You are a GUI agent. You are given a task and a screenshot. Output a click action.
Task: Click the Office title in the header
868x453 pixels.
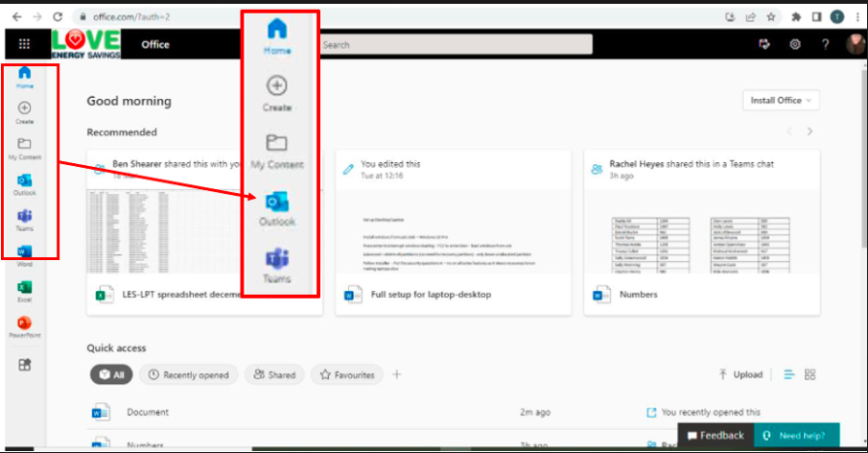155,44
